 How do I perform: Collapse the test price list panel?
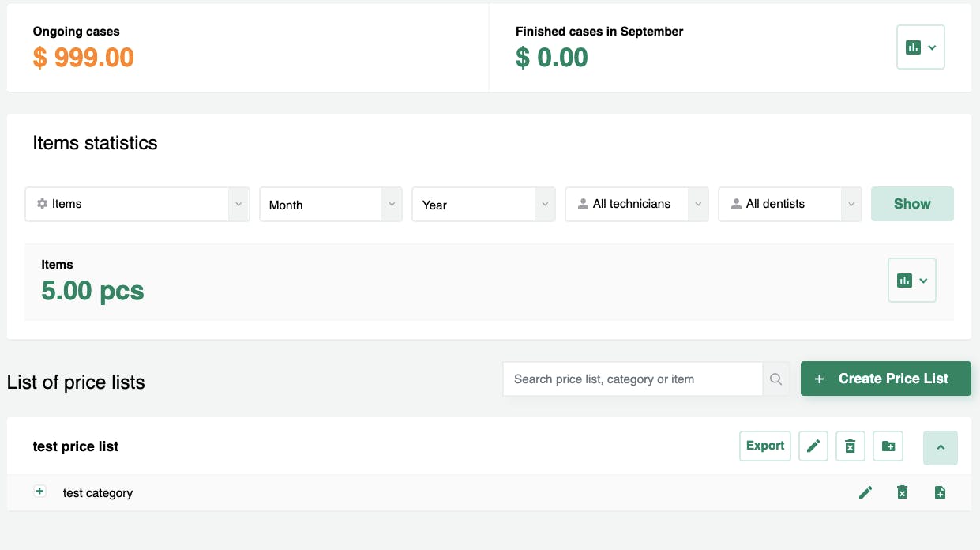941,448
